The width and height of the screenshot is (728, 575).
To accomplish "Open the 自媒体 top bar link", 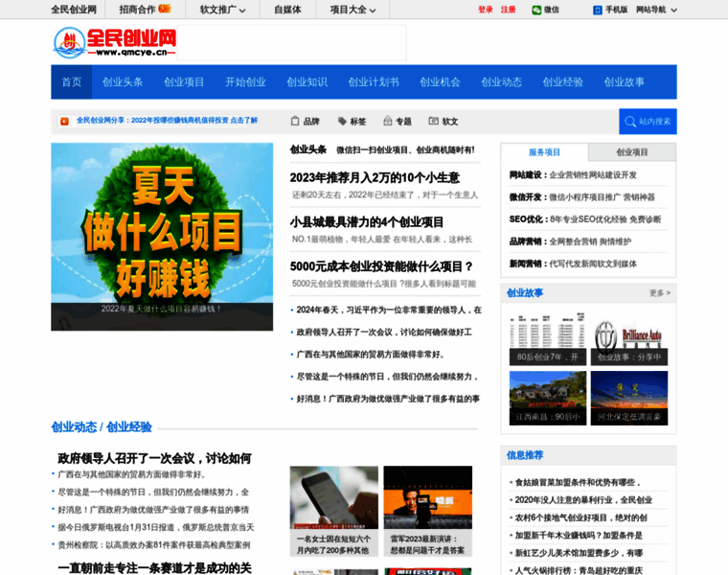I will [287, 10].
